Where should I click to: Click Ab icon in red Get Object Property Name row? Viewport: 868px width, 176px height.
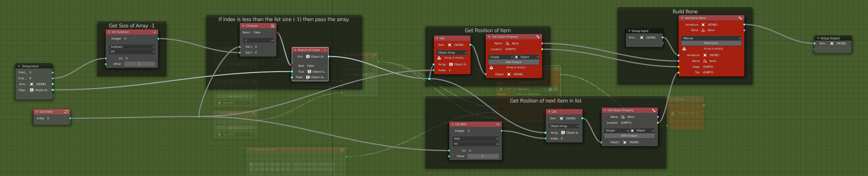coord(507,43)
